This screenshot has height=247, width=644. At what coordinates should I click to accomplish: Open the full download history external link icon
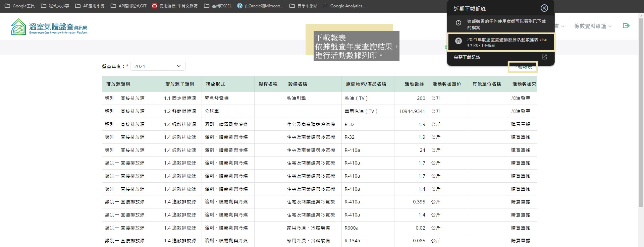pos(544,57)
